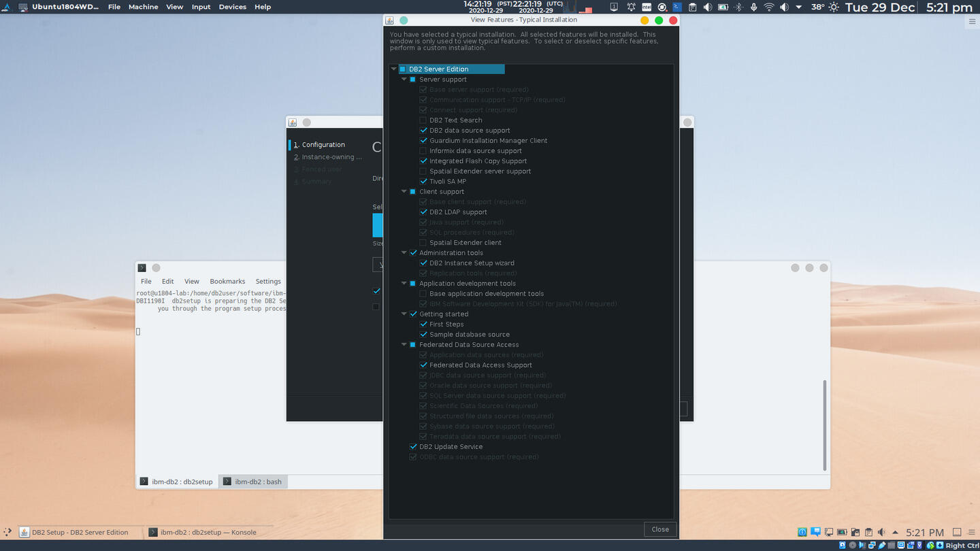980x551 pixels.
Task: Click the Konsole window vertical scrollbar
Action: [x=825, y=425]
